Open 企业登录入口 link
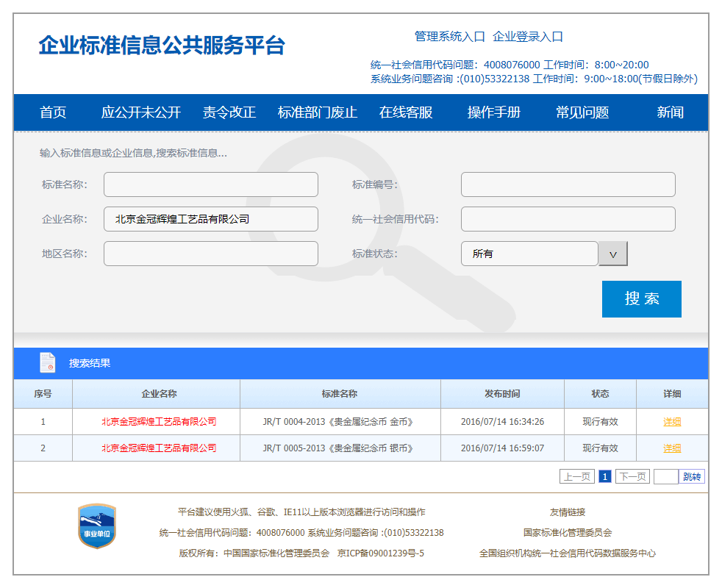Viewport: 722px width, 588px height. (528, 37)
